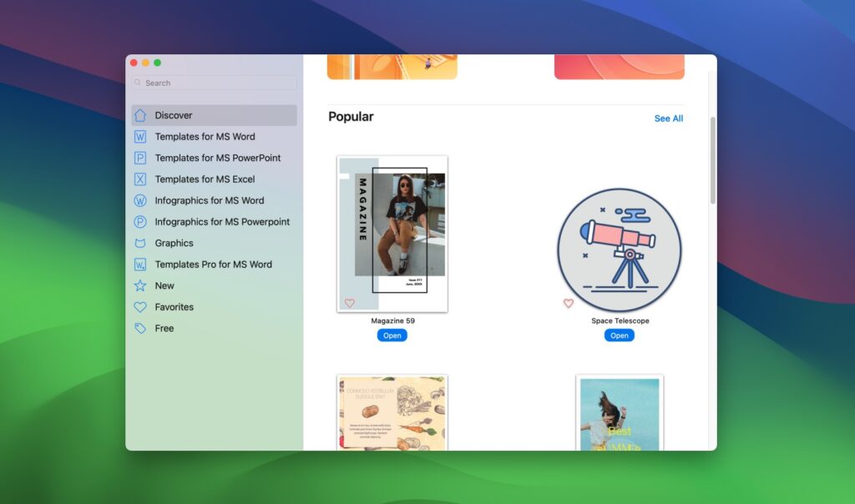
Task: Click the Excel templates sidebar icon
Action: coord(140,179)
